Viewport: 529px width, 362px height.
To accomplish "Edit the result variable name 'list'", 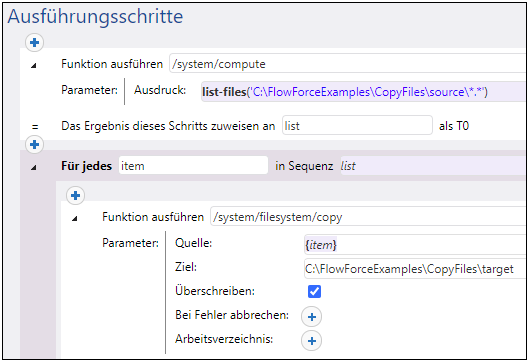I will click(x=357, y=126).
